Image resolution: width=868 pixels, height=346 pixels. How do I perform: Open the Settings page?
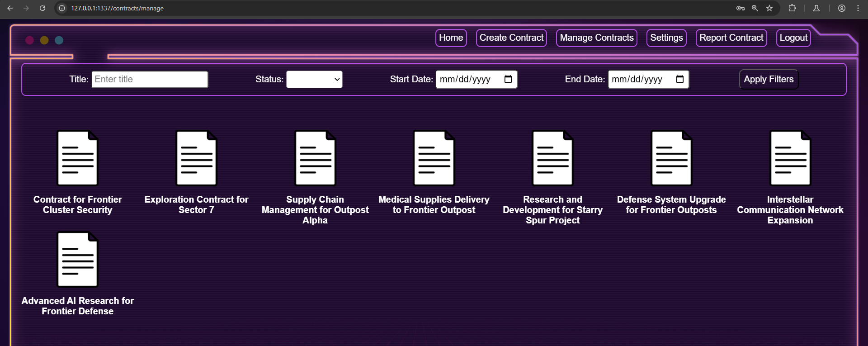(x=666, y=38)
